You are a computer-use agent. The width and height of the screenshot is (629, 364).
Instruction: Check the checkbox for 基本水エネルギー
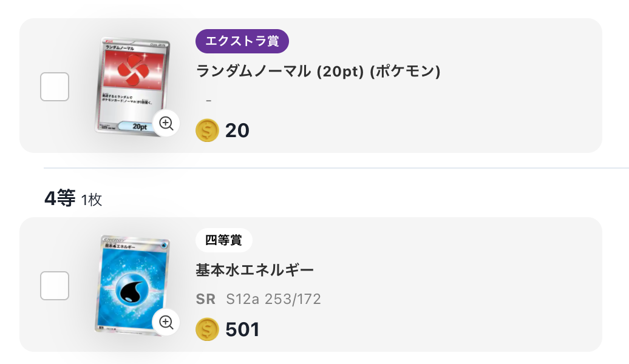point(54,286)
